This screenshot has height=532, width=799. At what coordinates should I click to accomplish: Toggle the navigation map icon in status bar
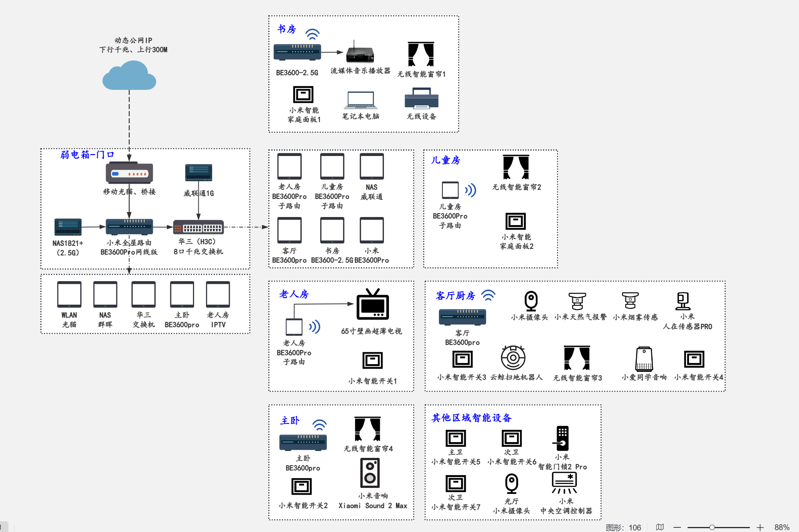tap(660, 527)
